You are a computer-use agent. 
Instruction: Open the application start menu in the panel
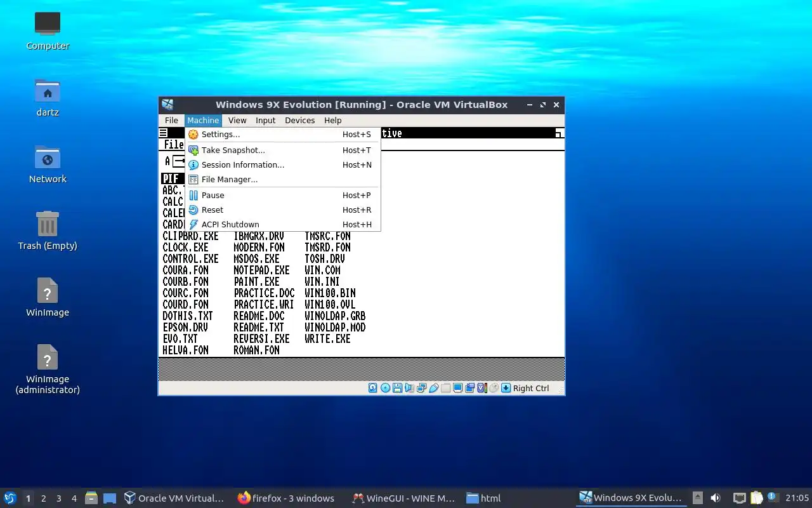click(10, 498)
